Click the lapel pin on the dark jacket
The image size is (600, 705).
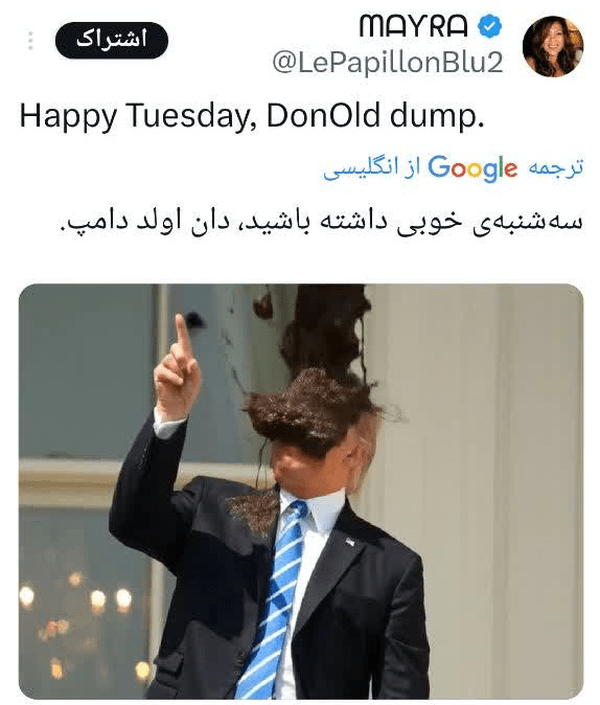pos(350,541)
